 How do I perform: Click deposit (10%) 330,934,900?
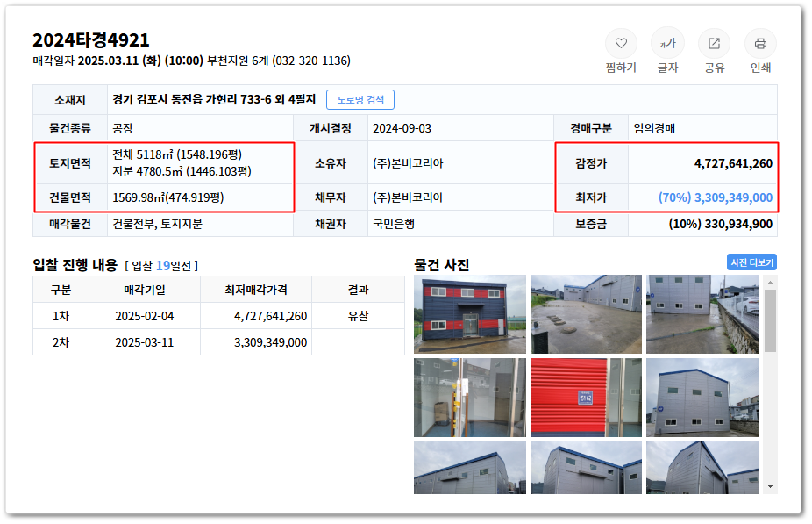(x=720, y=224)
